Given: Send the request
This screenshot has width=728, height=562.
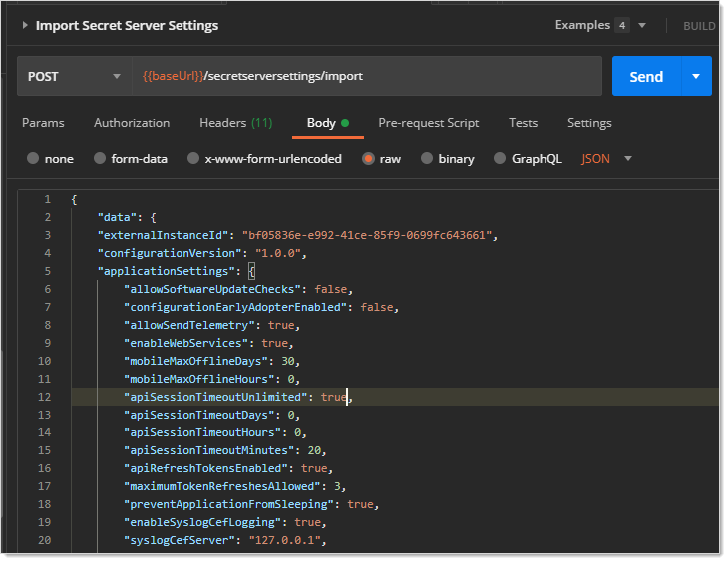Looking at the screenshot, I should point(646,77).
